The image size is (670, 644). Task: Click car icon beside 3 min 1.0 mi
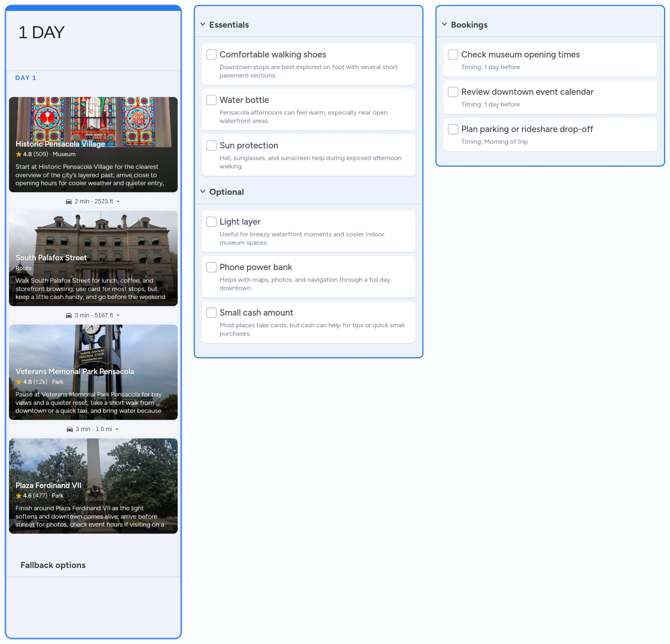pyautogui.click(x=70, y=429)
